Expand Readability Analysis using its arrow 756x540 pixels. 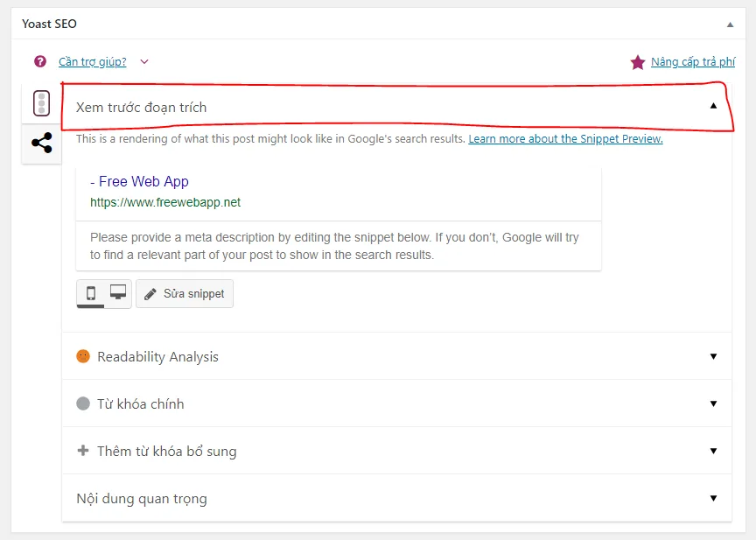[713, 356]
